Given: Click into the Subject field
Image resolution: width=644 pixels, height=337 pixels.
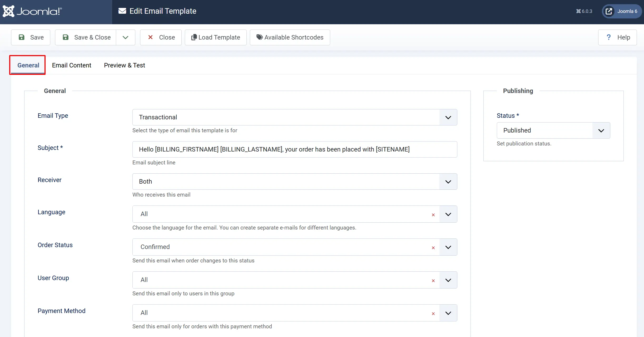Looking at the screenshot, I should coord(295,149).
